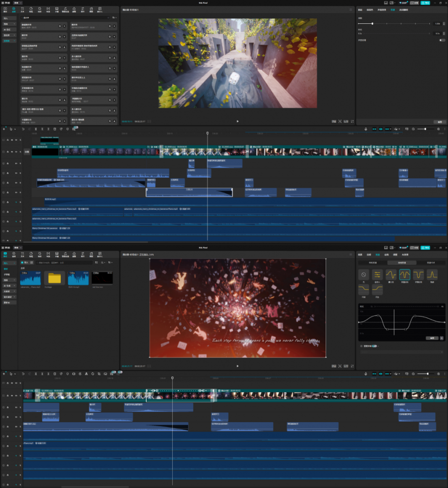Open the sort dropdown in the sound effects list
This screenshot has width=448, height=488.
114,18
